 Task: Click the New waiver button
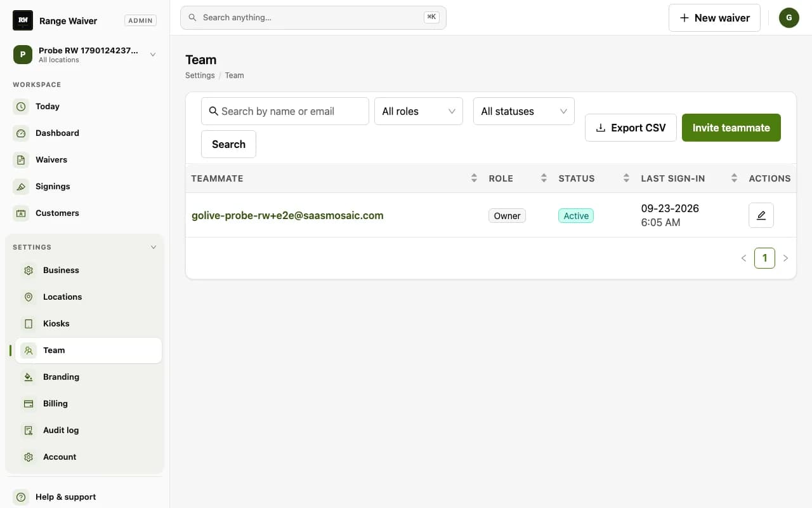coord(714,18)
